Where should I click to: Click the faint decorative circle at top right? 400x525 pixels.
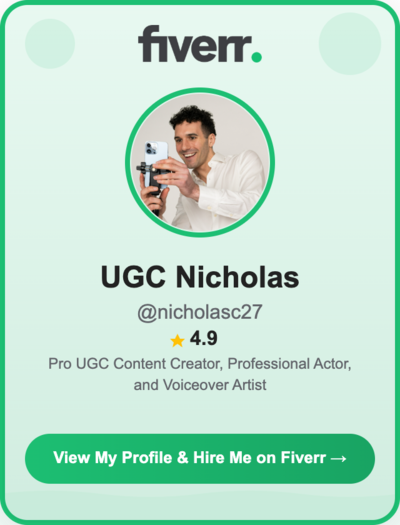tap(350, 44)
